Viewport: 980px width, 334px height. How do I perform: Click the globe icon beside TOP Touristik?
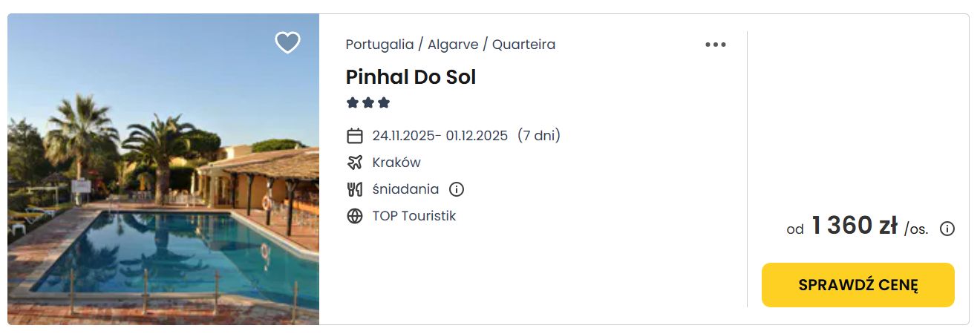tap(355, 216)
